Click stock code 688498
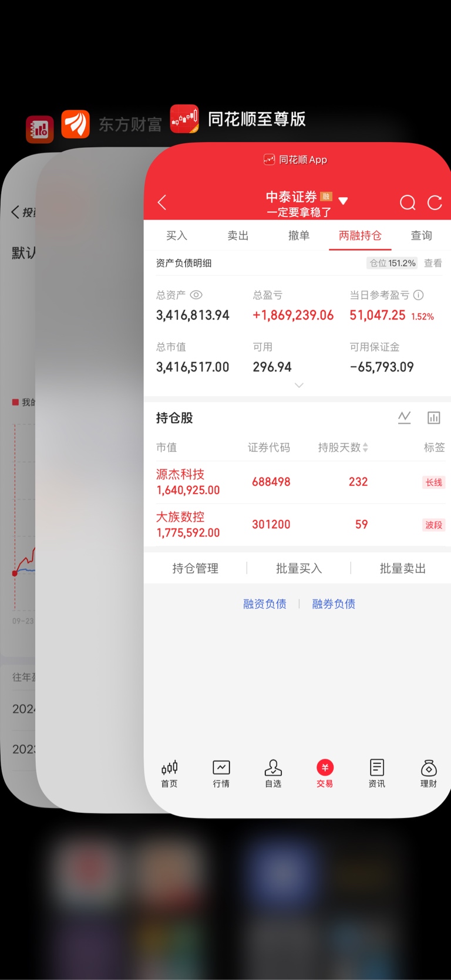This screenshot has height=980, width=451. (271, 482)
